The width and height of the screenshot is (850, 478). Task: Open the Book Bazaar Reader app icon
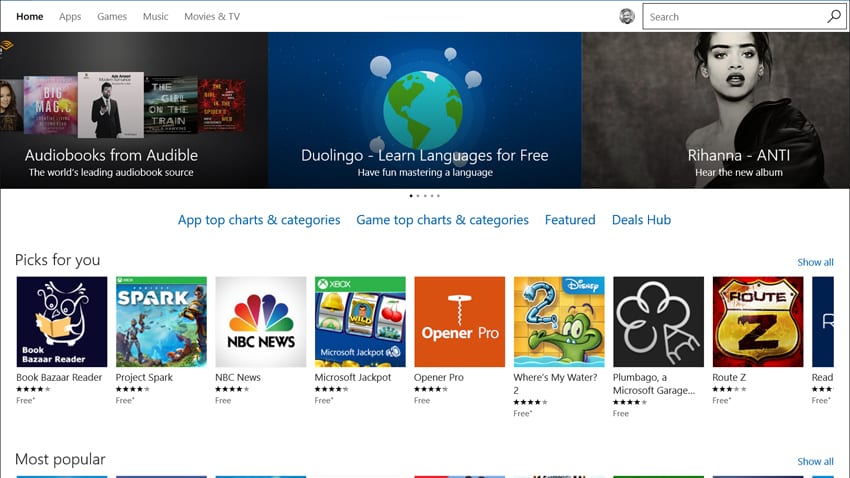[62, 322]
